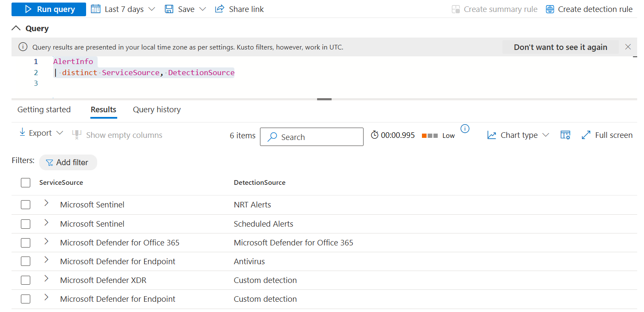Dismiss the time zone info banner with X
This screenshot has height=312, width=644.
click(x=628, y=47)
